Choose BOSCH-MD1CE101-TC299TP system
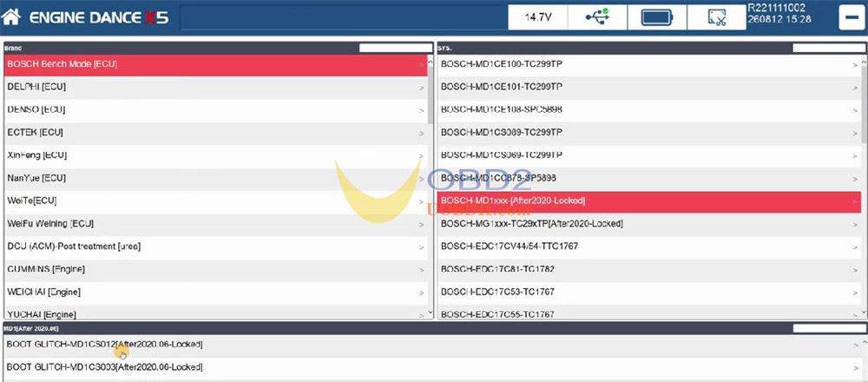The image size is (868, 382). (649, 88)
